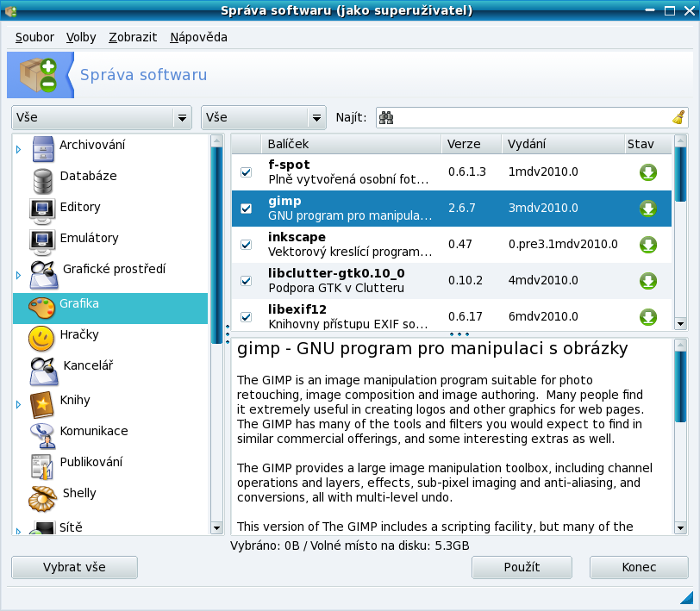The image size is (700, 611).
Task: Uncheck the libexif12 package checkbox
Action: (246, 317)
